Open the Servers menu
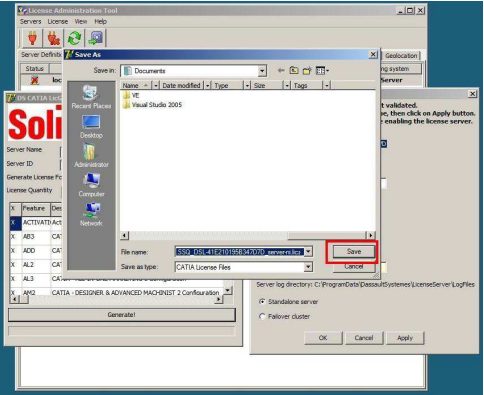This screenshot has width=484, height=395. [31, 22]
